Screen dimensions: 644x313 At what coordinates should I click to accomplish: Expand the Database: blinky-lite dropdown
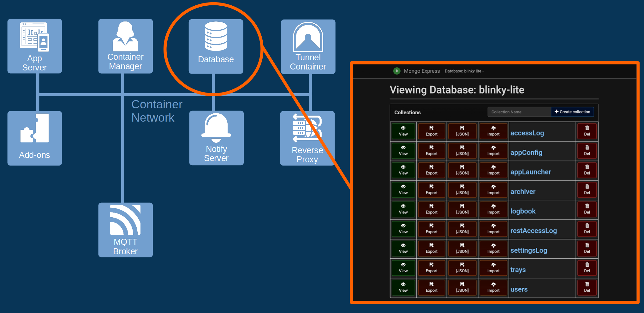(x=464, y=71)
